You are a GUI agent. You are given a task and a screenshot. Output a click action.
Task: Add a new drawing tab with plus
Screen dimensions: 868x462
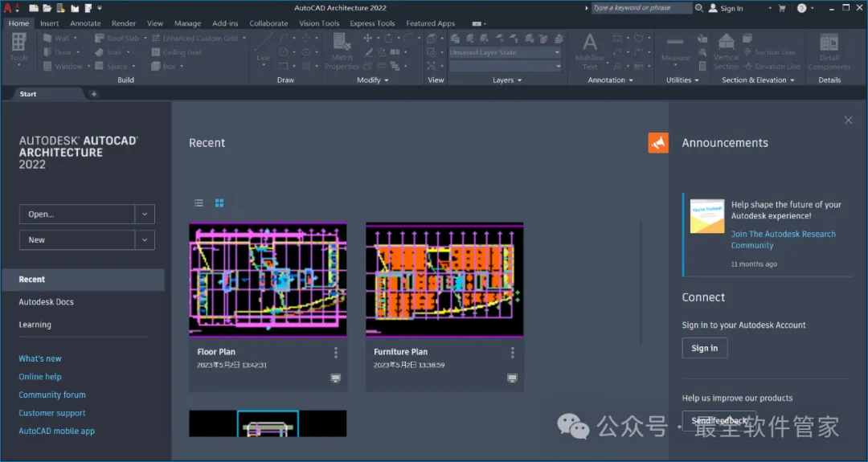click(93, 94)
